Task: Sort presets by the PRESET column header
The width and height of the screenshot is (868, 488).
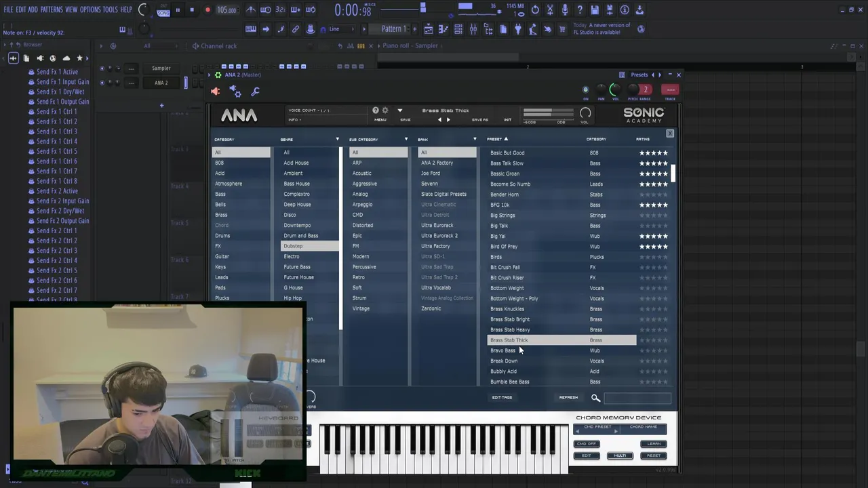Action: tap(496, 139)
